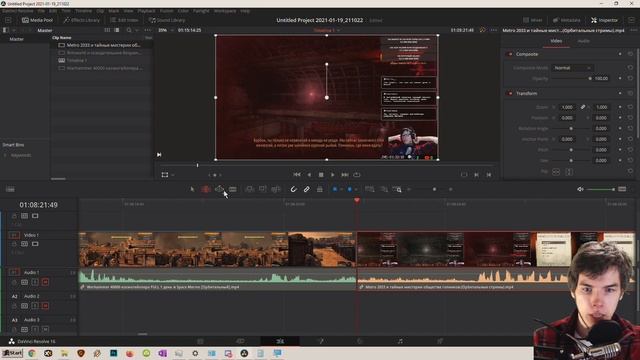Click the blue Flag icon
Image resolution: width=640 pixels, height=360 pixels.
(335, 189)
